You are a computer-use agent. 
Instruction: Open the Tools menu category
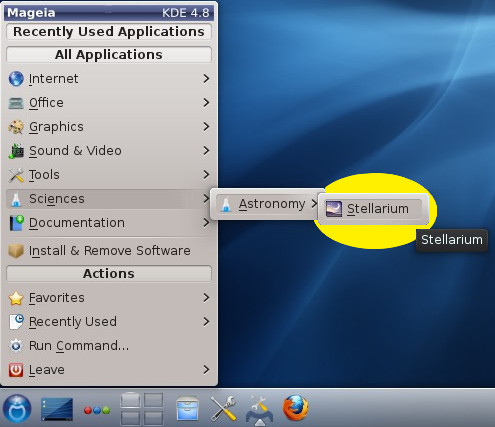(x=109, y=175)
